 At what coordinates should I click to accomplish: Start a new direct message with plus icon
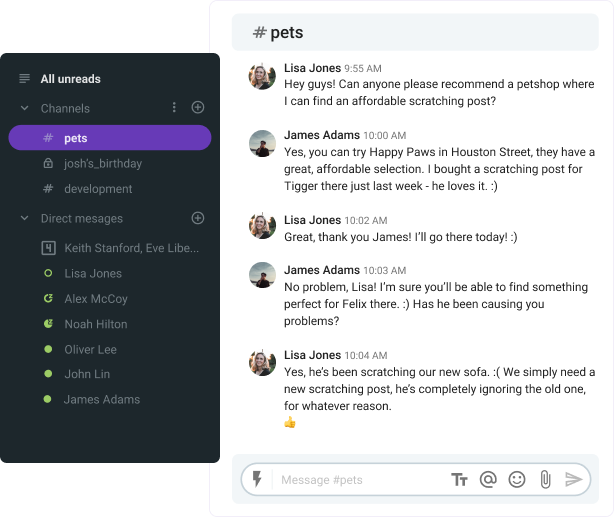point(198,218)
